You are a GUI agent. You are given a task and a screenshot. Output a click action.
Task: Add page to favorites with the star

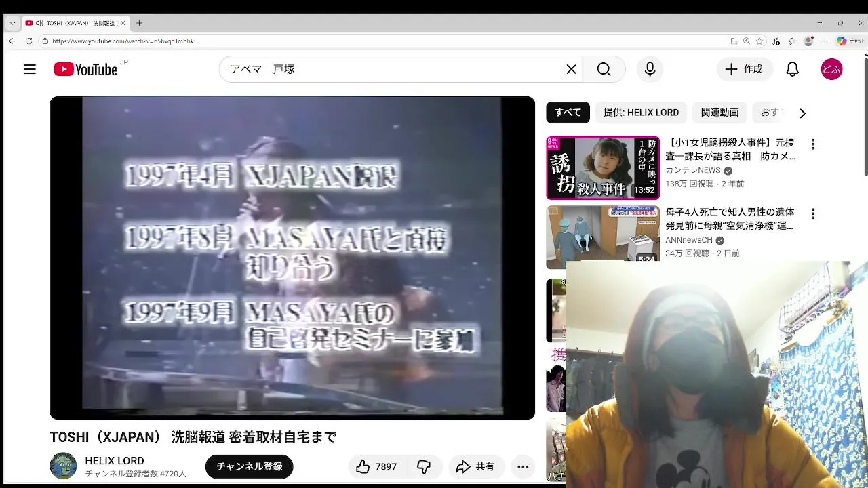[759, 41]
